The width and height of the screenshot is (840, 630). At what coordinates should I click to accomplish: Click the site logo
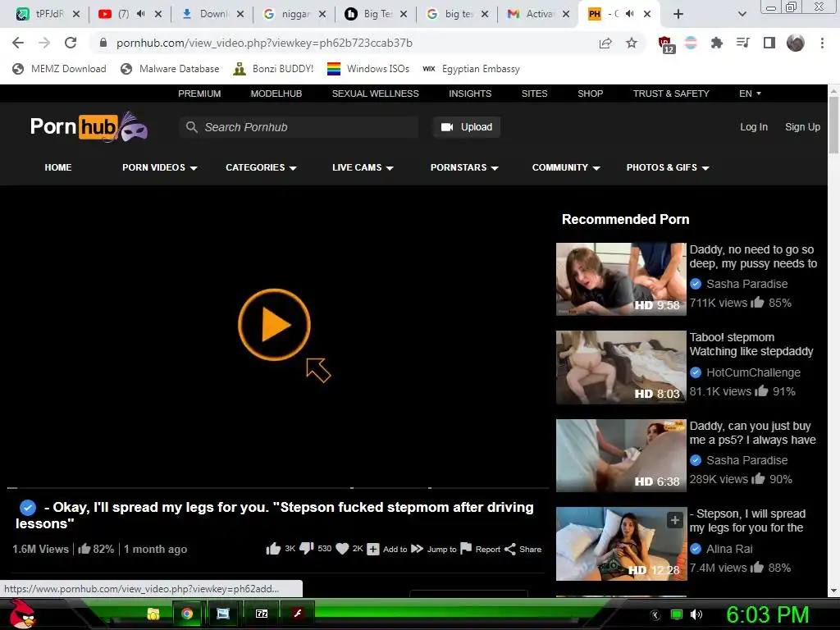pyautogui.click(x=89, y=127)
